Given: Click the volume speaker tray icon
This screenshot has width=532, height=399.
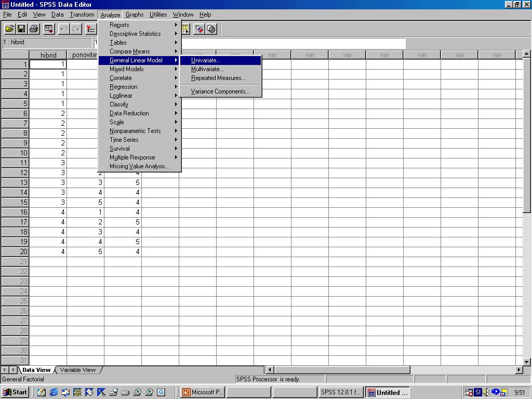Looking at the screenshot, I should point(486,392).
